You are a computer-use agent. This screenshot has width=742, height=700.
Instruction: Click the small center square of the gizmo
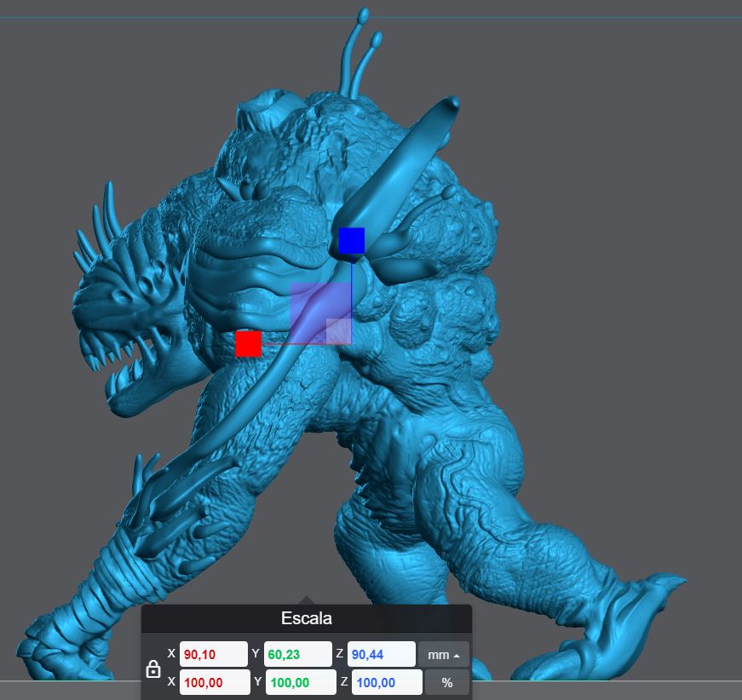[x=338, y=330]
